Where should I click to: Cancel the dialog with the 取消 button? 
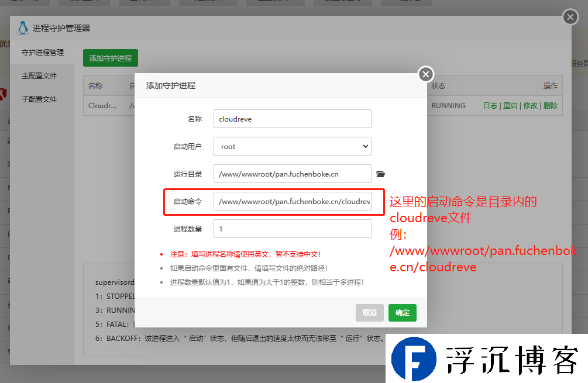[x=369, y=313]
